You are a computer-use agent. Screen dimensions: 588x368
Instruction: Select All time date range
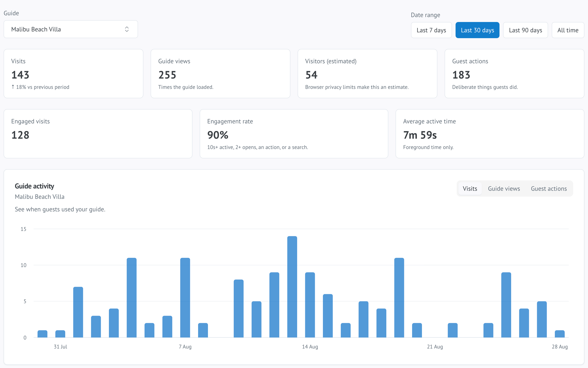(x=568, y=30)
